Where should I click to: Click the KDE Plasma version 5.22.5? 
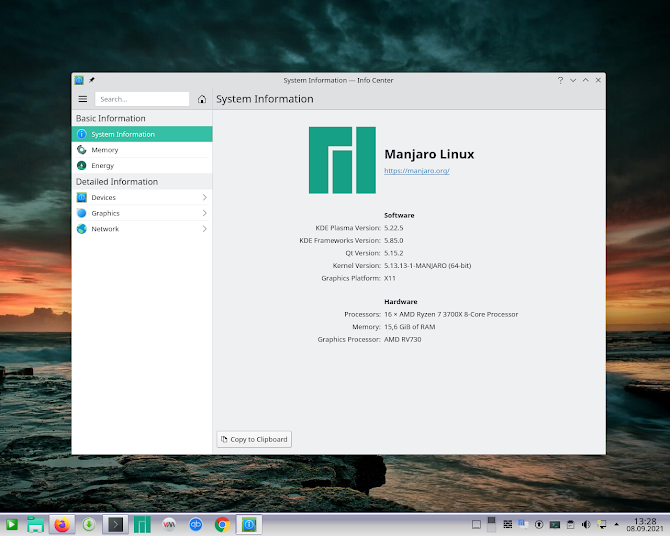click(394, 228)
